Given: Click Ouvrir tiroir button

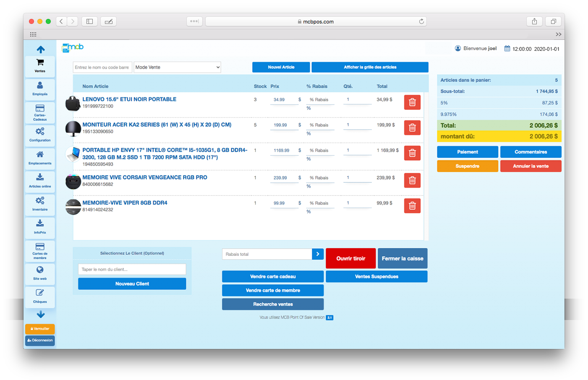Looking at the screenshot, I should click(x=350, y=258).
